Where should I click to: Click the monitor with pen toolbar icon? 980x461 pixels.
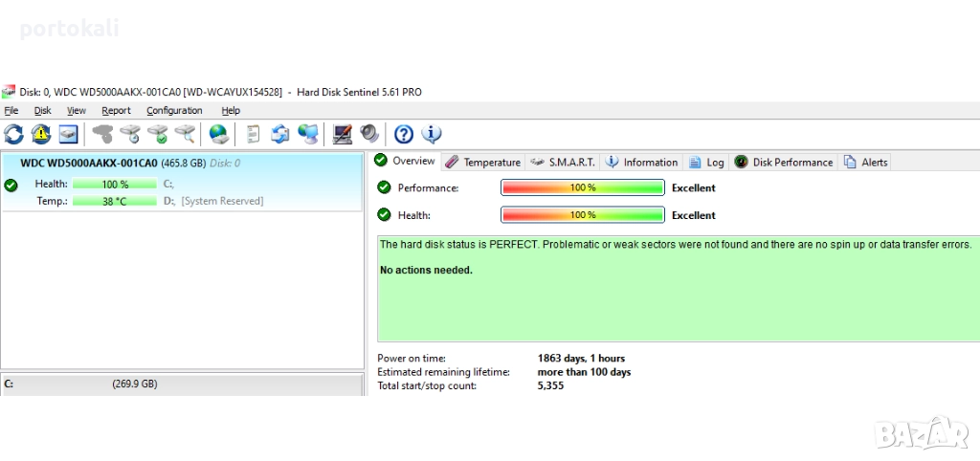342,134
